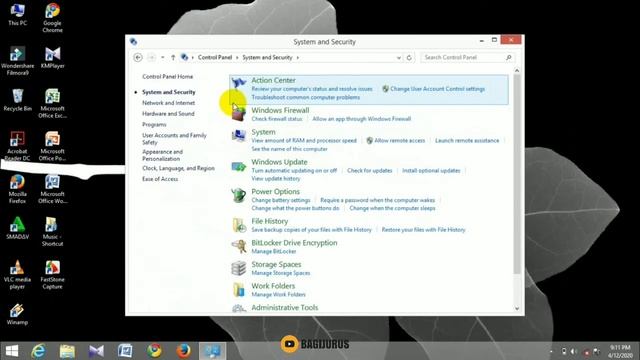
Task: Open the System computer icon
Action: pos(239,136)
